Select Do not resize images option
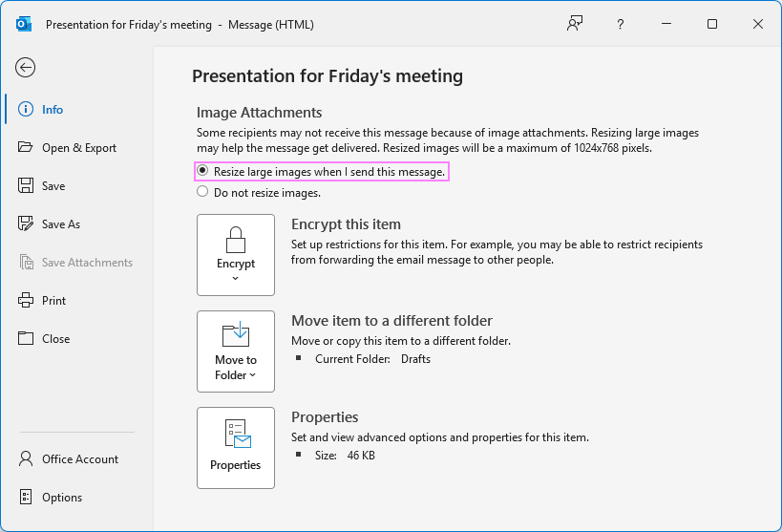This screenshot has height=532, width=782. point(202,192)
